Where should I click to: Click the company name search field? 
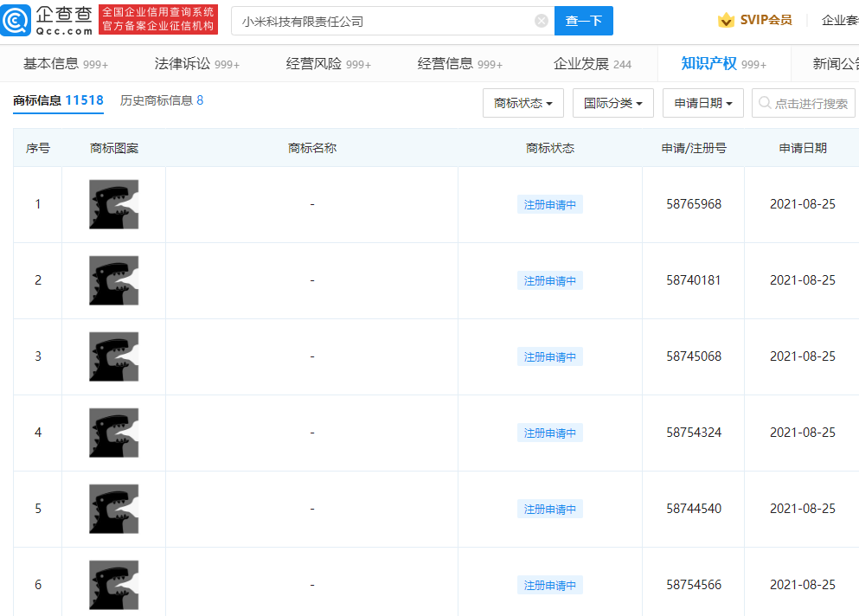click(x=393, y=21)
